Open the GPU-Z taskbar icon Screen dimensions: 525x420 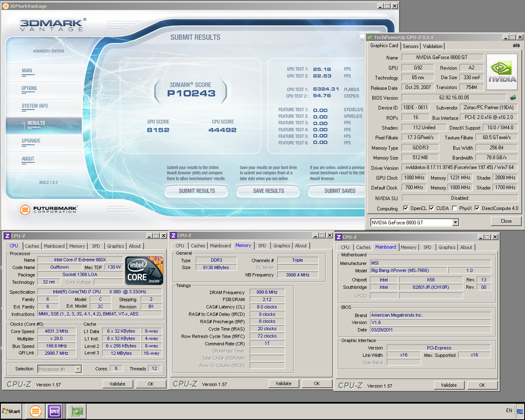pyautogui.click(x=77, y=411)
